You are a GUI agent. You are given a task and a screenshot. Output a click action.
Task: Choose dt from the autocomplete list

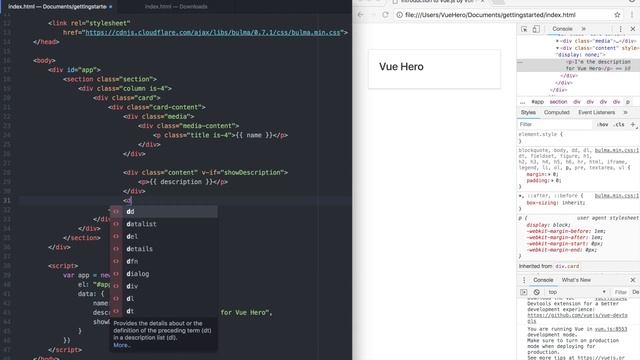(x=164, y=311)
